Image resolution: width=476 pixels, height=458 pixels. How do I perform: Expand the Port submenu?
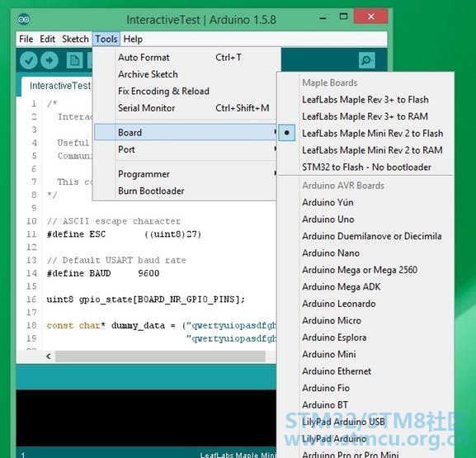tap(185, 149)
